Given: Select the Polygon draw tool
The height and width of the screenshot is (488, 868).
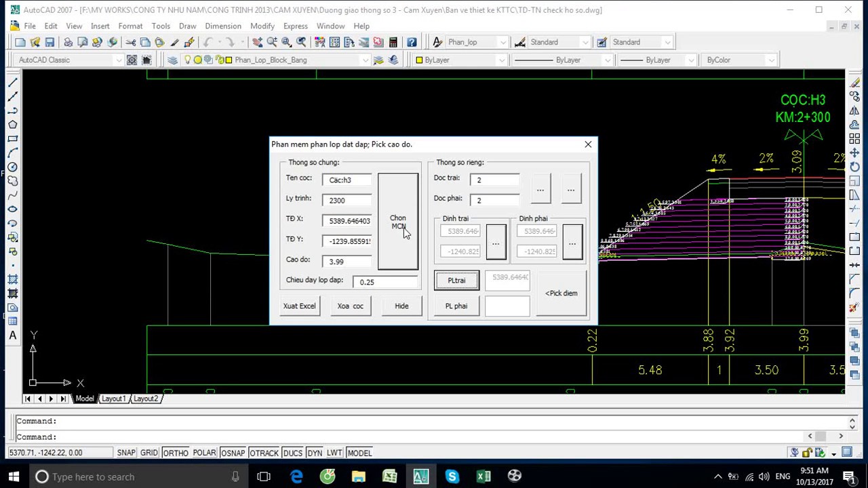Looking at the screenshot, I should point(12,125).
